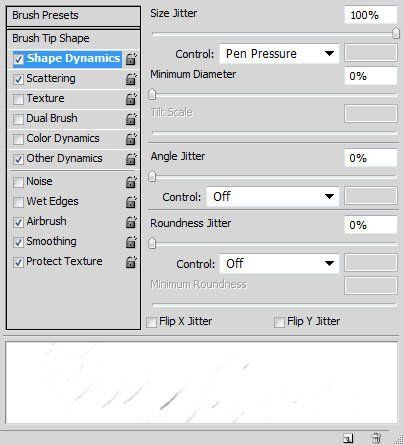This screenshot has width=404, height=445.
Task: Open the Size Jitter Control dropdown
Action: (x=279, y=54)
